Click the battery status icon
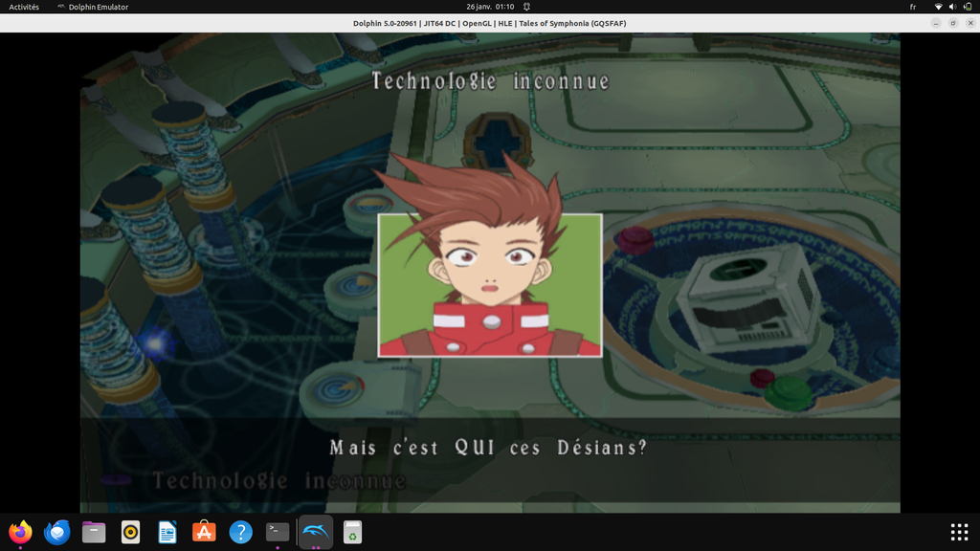Image resolution: width=980 pixels, height=551 pixels. point(967,7)
